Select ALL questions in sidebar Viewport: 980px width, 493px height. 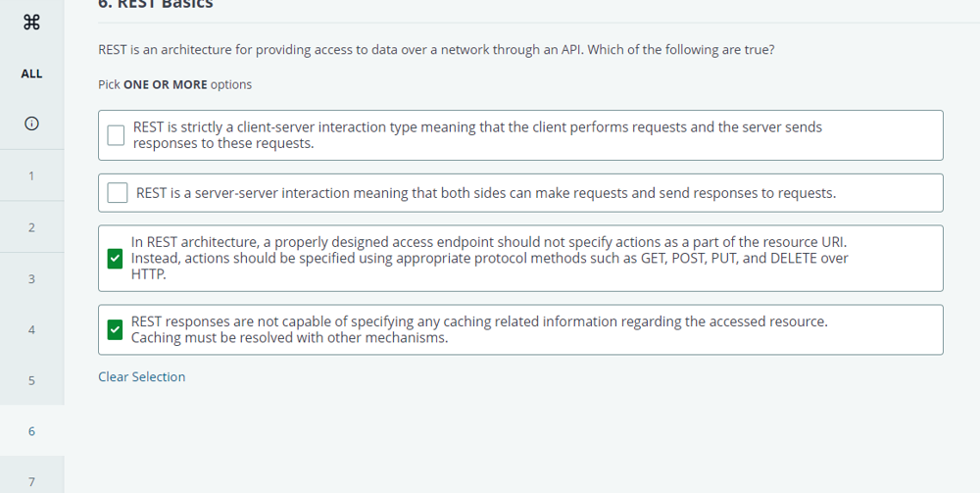31,74
